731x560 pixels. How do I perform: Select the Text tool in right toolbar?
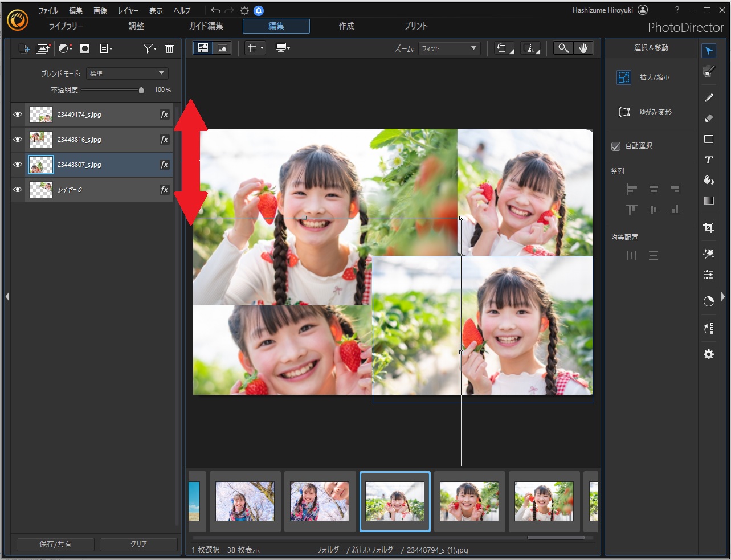pos(709,160)
